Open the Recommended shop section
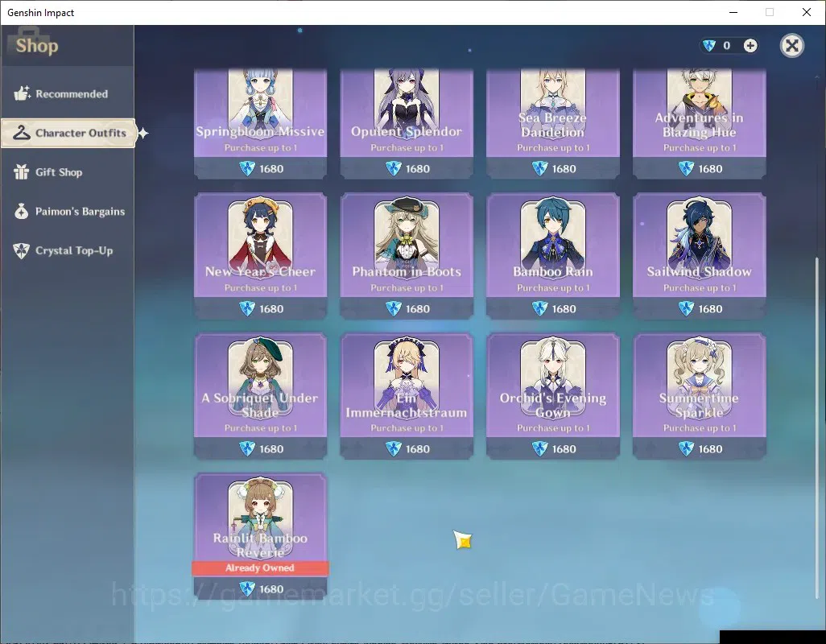 (68, 93)
